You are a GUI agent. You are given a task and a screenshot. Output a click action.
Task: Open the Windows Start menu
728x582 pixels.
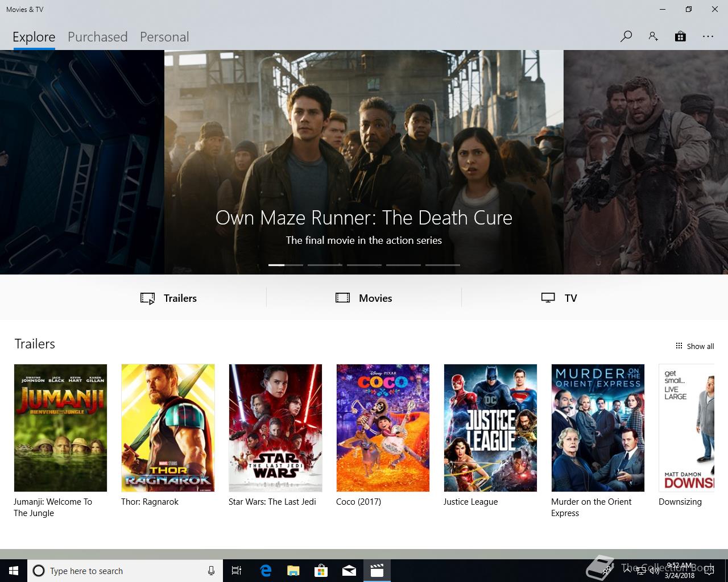(14, 571)
